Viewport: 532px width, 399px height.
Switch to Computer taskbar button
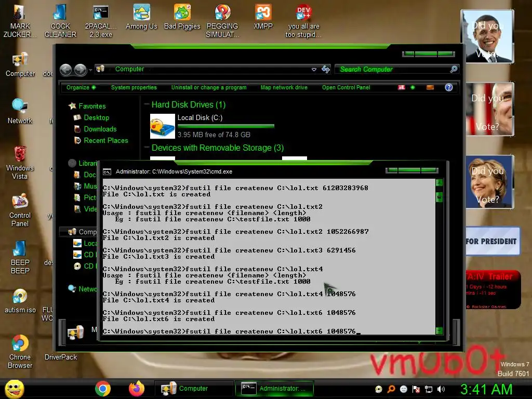pos(193,389)
